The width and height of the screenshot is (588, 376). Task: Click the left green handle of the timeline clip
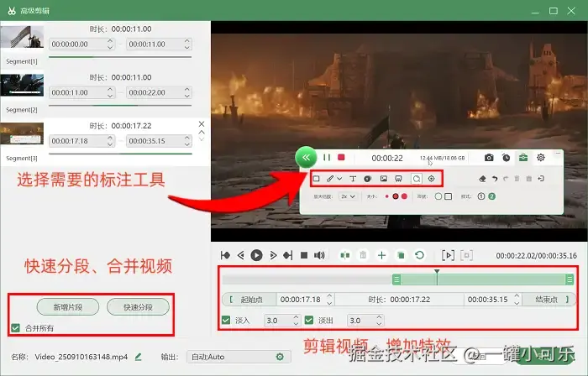click(x=396, y=279)
